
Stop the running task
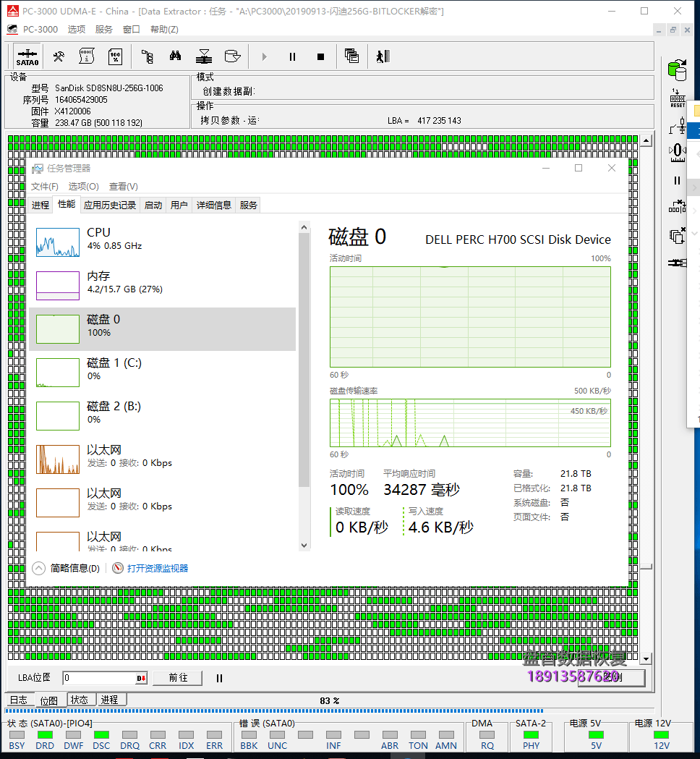pos(320,56)
